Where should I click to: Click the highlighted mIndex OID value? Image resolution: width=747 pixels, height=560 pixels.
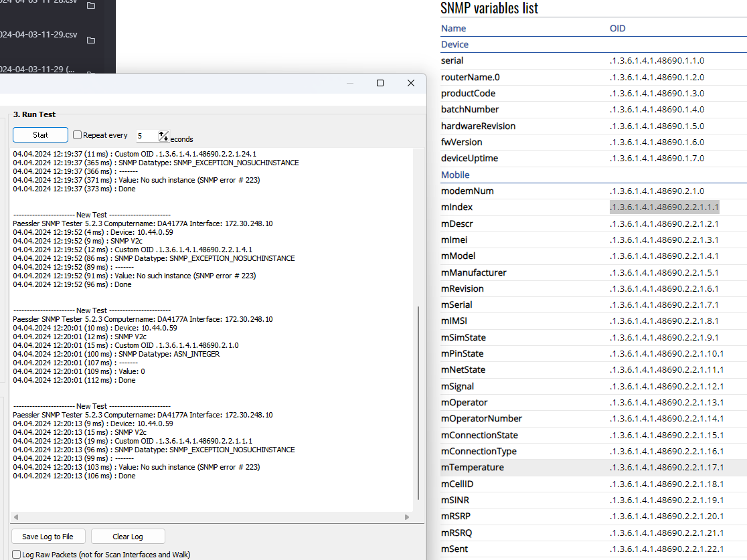(664, 207)
